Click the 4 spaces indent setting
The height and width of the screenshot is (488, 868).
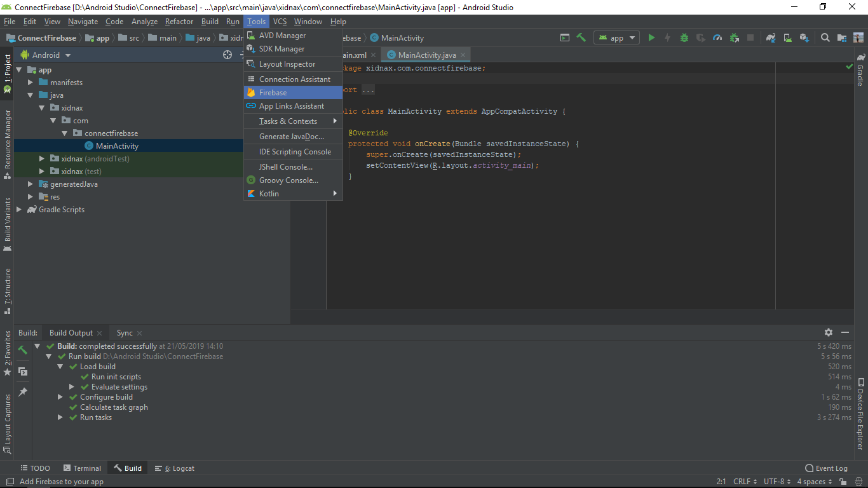815,482
